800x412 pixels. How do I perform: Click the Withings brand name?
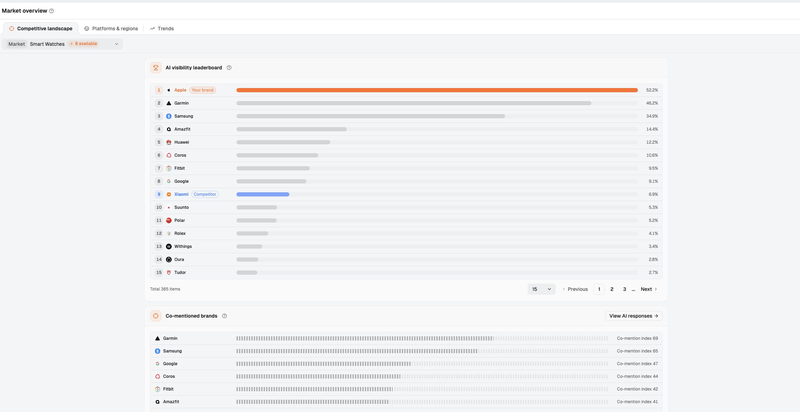(x=183, y=246)
